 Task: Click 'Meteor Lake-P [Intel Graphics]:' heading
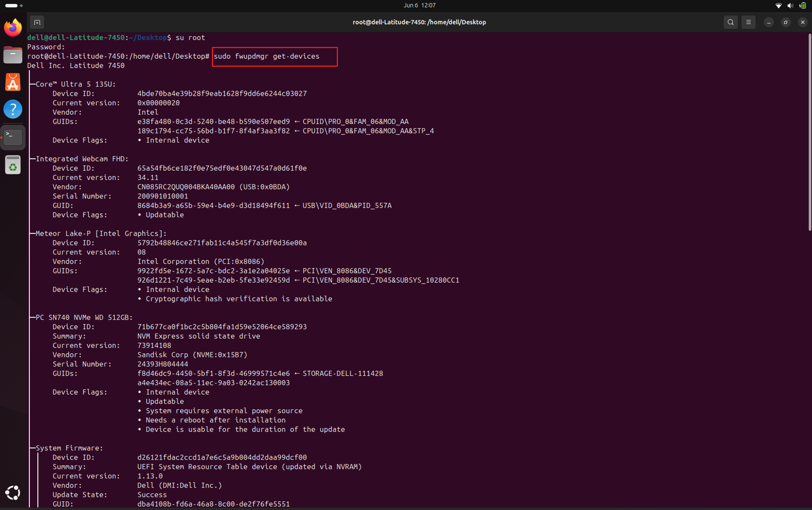point(101,234)
